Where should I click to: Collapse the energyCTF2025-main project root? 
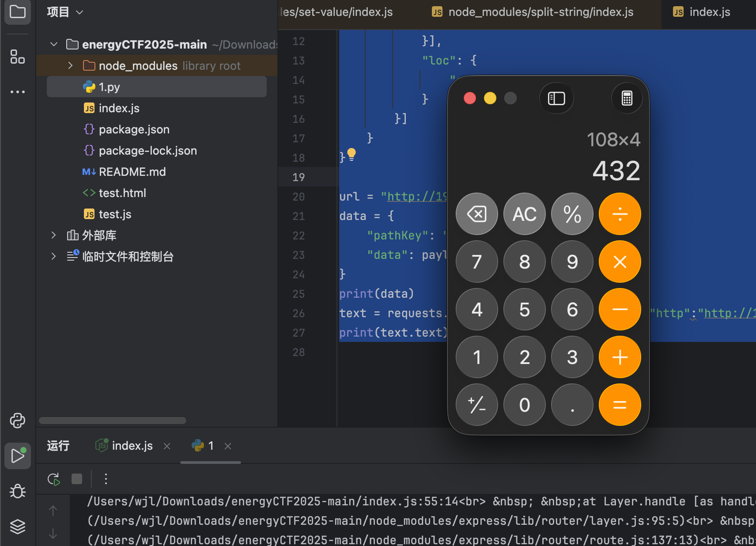[54, 45]
